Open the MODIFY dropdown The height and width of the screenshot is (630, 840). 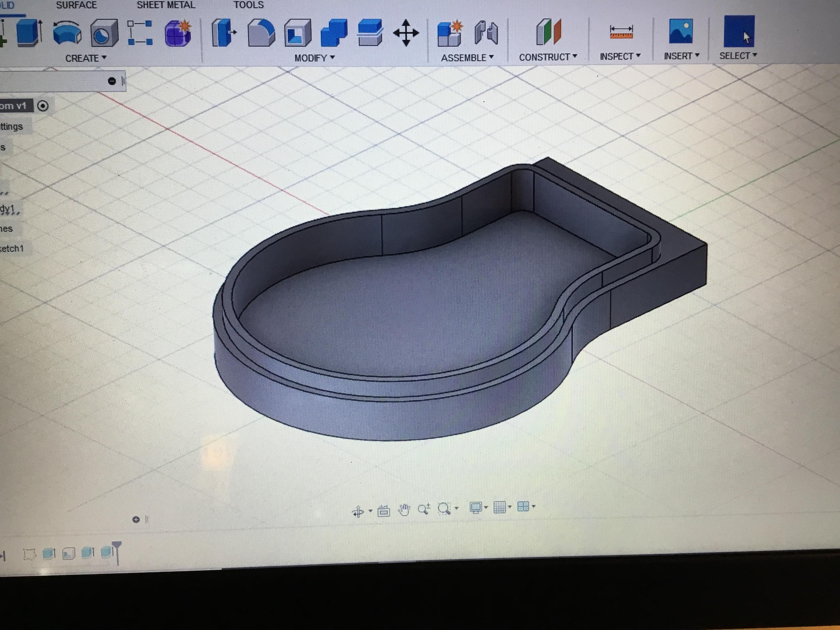(x=314, y=58)
